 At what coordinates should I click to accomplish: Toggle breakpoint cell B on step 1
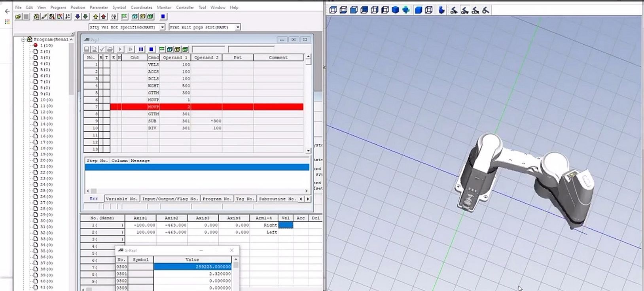[101, 64]
